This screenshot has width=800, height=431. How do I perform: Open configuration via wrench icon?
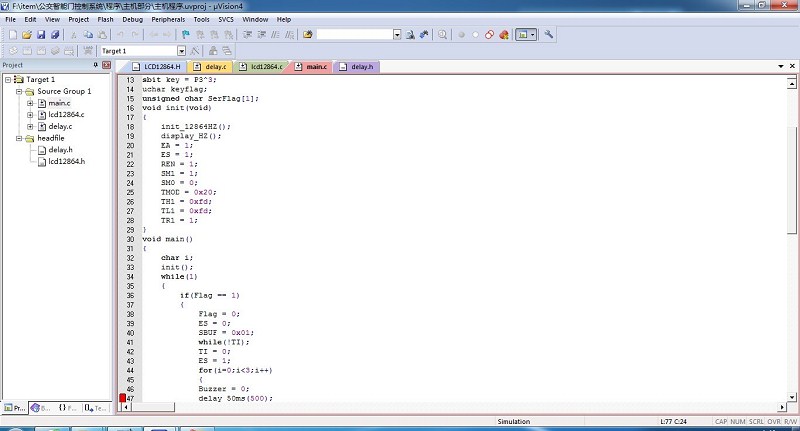(549, 34)
